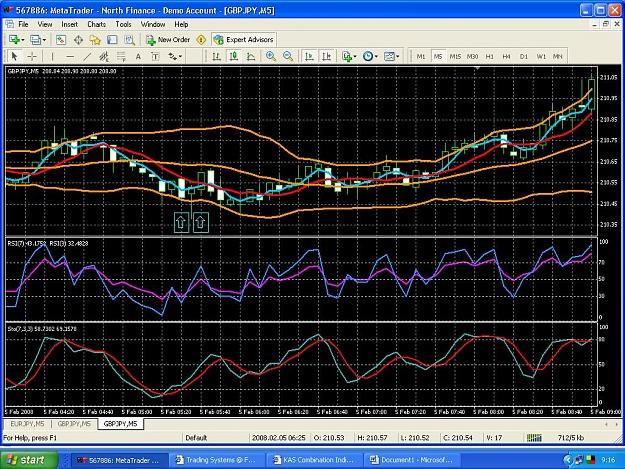The height and width of the screenshot is (469, 625).
Task: Switch to the crosshair cursor
Action: click(32, 57)
